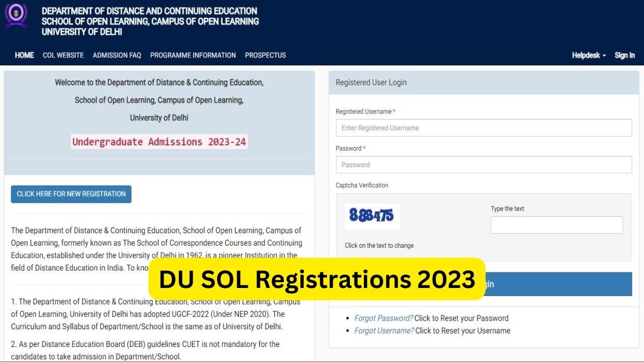The height and width of the screenshot is (362, 644).
Task: Click the CLICK HERE FOR NEW REGISTRATION button
Action: pyautogui.click(x=71, y=194)
